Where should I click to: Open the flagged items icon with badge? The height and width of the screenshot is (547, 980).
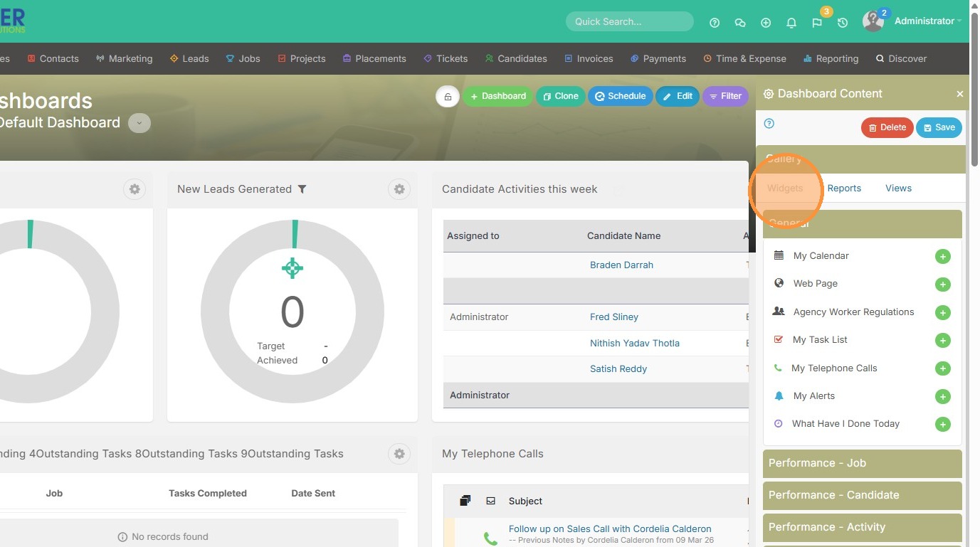817,23
